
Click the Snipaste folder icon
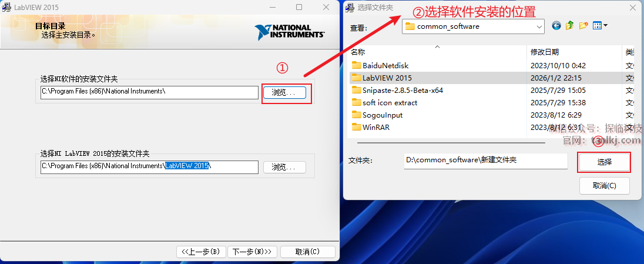(x=356, y=90)
